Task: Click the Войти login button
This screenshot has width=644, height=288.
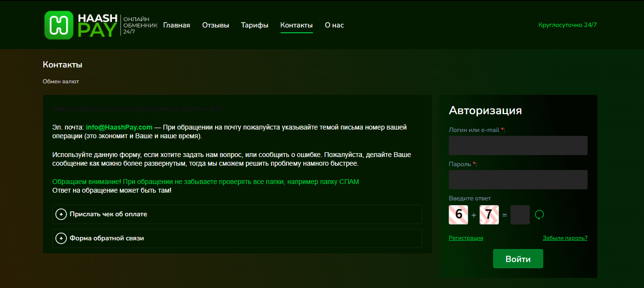Action: point(518,259)
